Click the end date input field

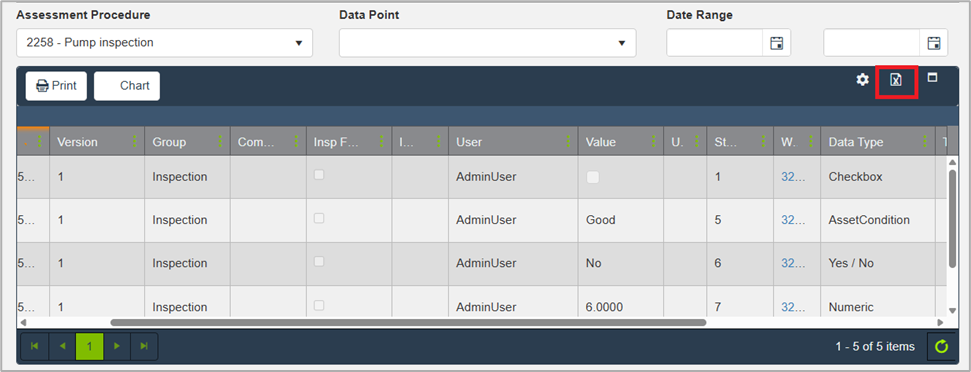[x=872, y=43]
